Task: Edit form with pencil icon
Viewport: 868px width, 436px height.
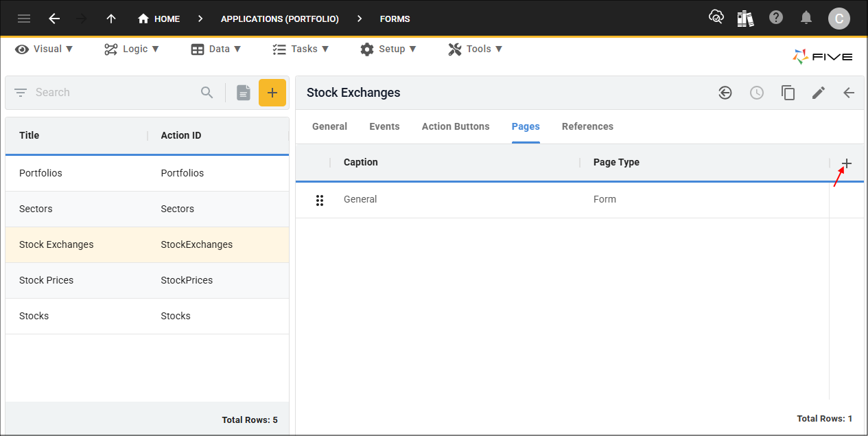Action: point(819,93)
